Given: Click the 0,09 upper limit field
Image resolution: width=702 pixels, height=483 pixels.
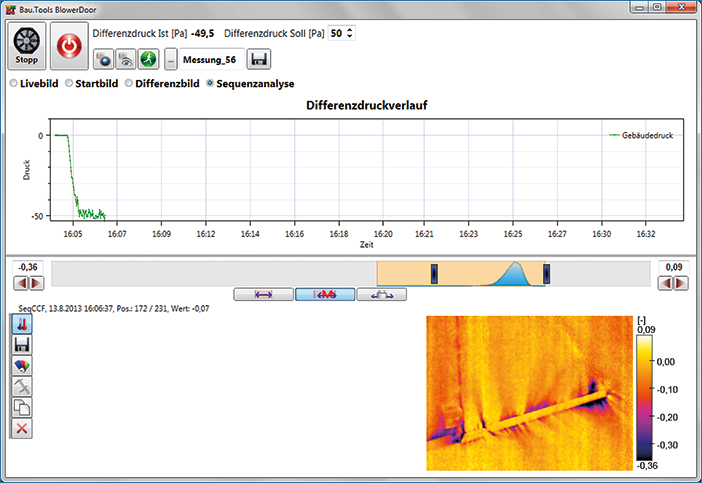Looking at the screenshot, I should [x=673, y=267].
